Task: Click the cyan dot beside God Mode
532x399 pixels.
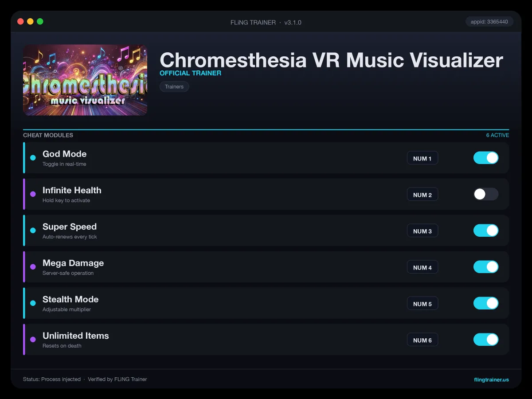Action: click(33, 158)
